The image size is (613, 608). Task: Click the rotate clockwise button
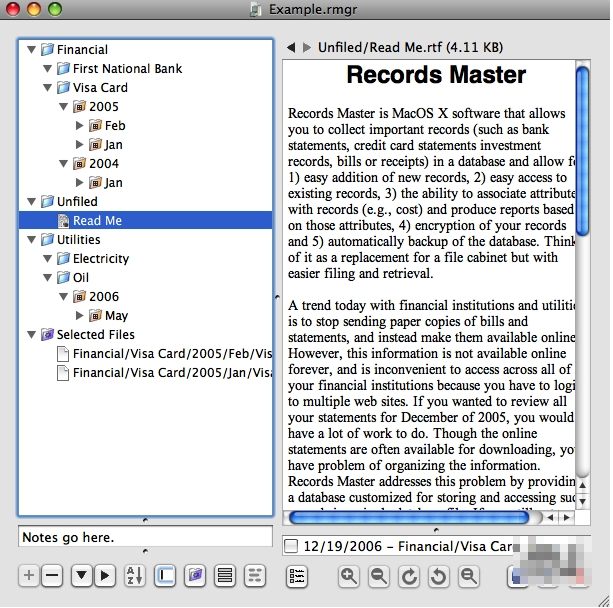pos(409,577)
